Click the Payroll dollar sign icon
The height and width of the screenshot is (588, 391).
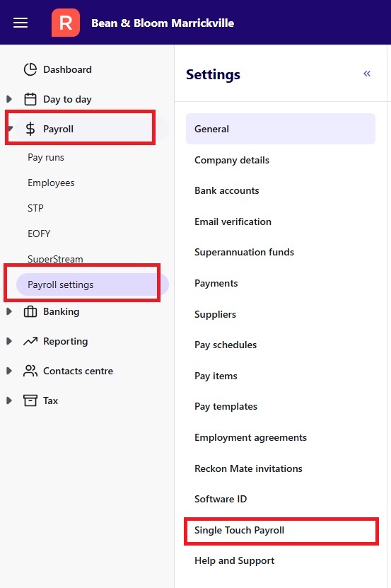click(x=30, y=129)
